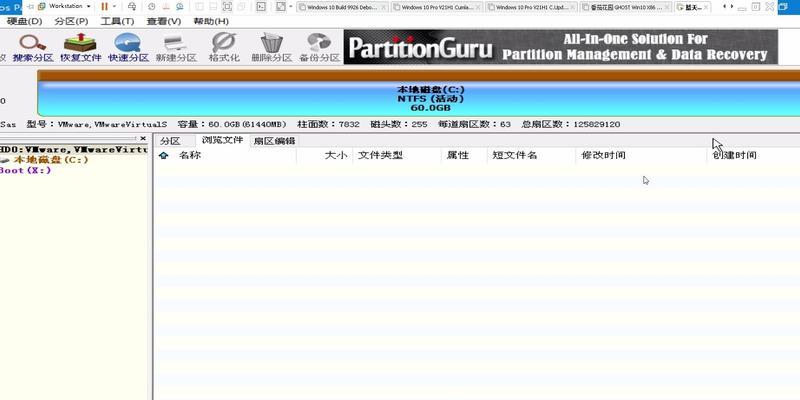Viewport: 800px width, 400px height.
Task: Close the left disk tree panel
Action: [x=143, y=138]
